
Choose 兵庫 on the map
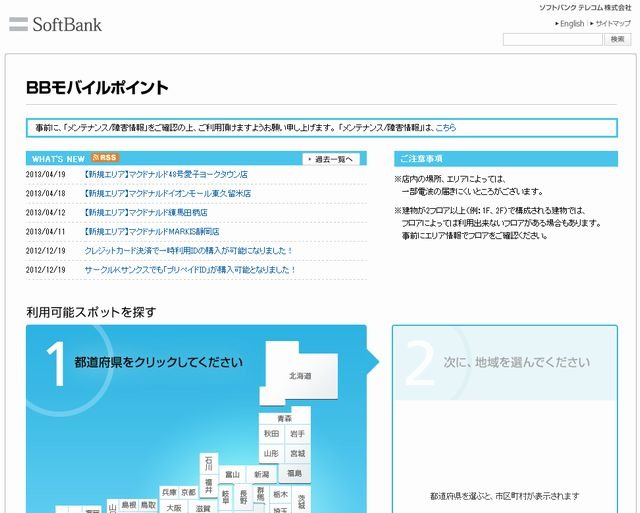[x=169, y=493]
